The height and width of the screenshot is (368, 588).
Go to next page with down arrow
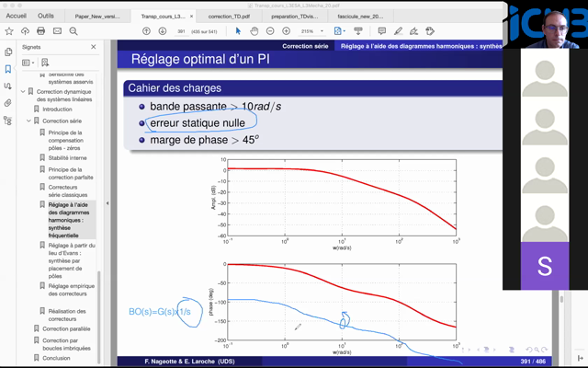[x=162, y=31]
